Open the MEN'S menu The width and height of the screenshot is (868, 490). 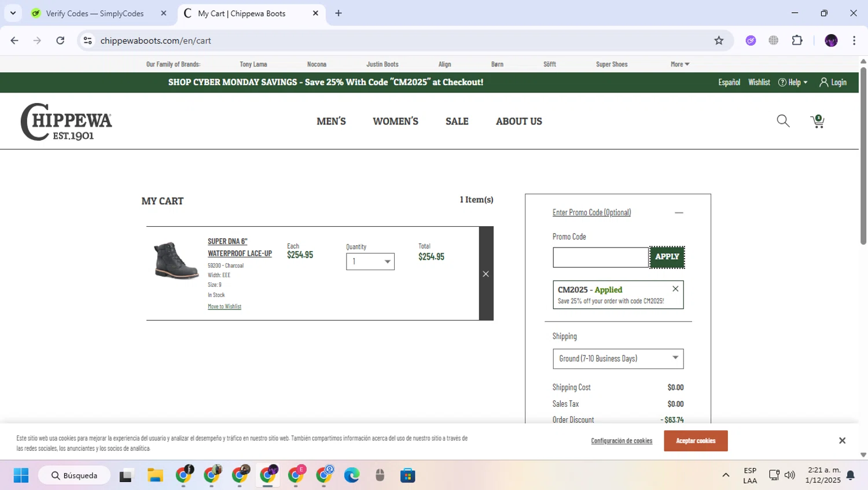(x=331, y=121)
